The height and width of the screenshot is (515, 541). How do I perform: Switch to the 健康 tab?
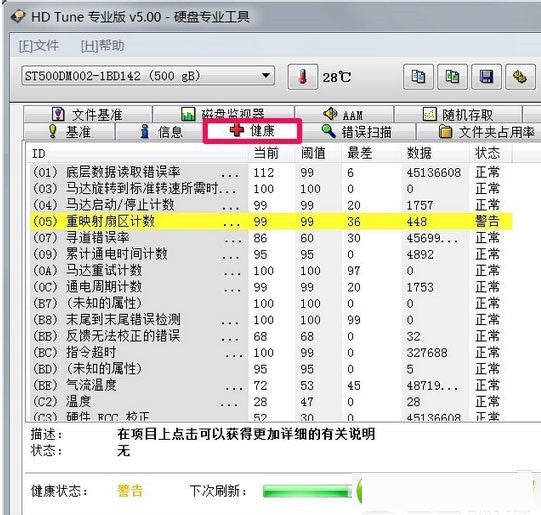coord(252,131)
